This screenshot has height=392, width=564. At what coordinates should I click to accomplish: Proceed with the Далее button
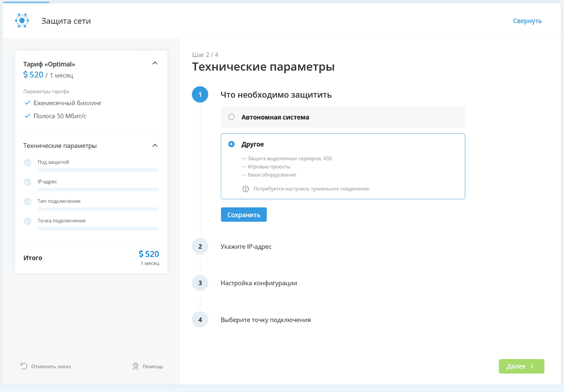(x=521, y=366)
